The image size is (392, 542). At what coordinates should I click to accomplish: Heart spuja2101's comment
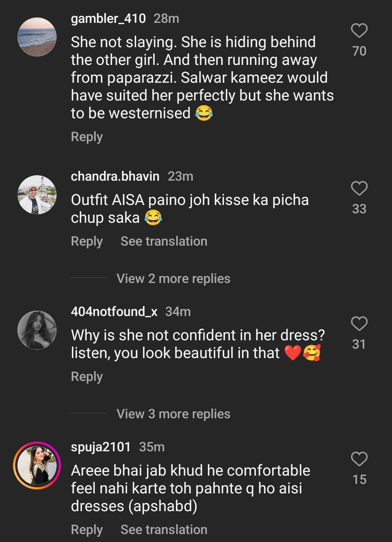pos(359,459)
